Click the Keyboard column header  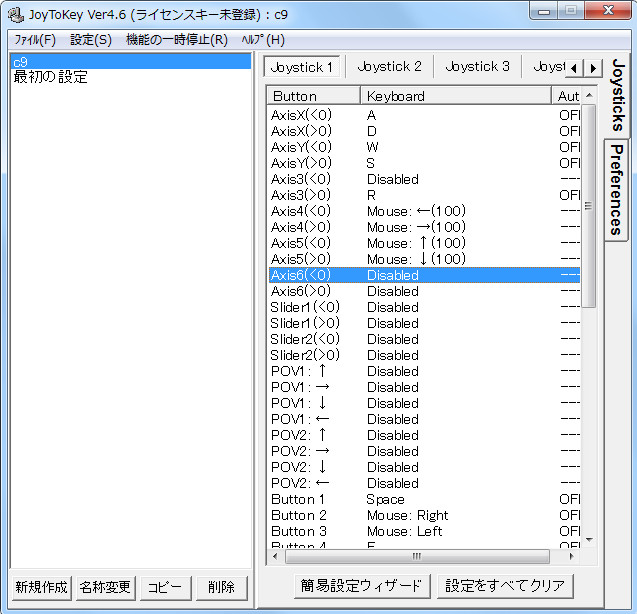pos(456,96)
